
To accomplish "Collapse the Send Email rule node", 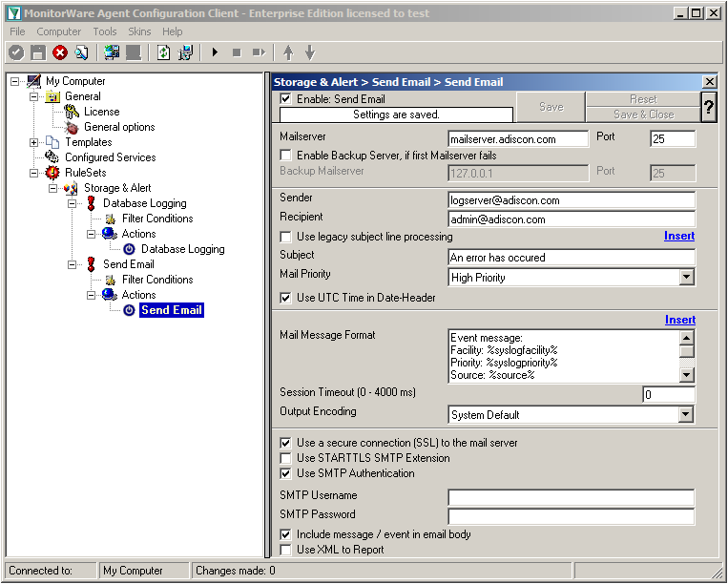I will pos(72,264).
